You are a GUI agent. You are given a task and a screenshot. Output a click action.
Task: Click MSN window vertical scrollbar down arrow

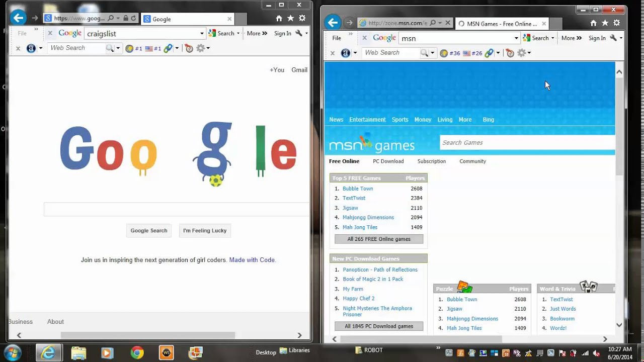619,325
